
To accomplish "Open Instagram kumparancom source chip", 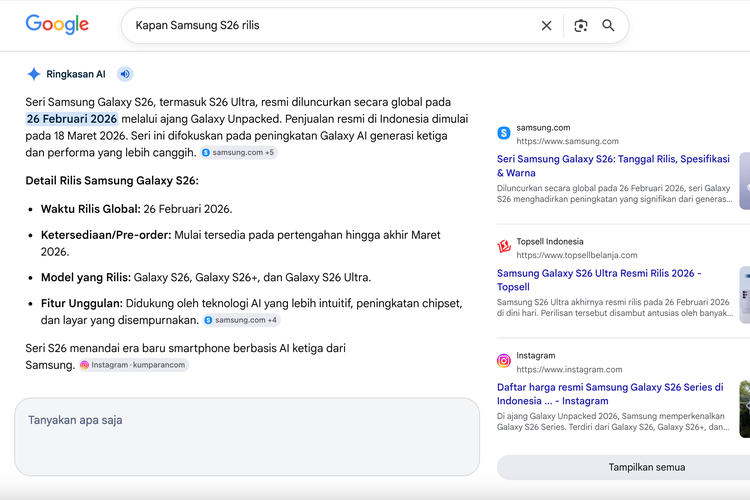I will pos(134,365).
